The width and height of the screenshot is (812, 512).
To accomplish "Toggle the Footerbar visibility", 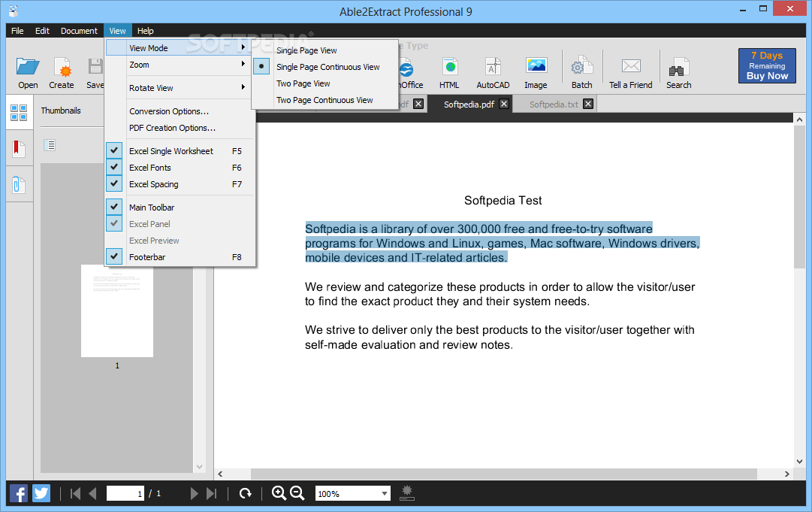I will (x=180, y=257).
